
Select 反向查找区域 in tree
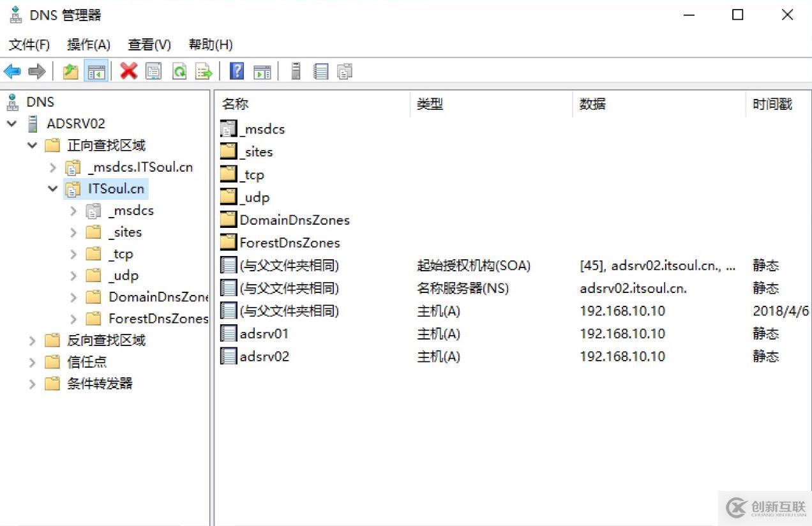click(x=107, y=341)
